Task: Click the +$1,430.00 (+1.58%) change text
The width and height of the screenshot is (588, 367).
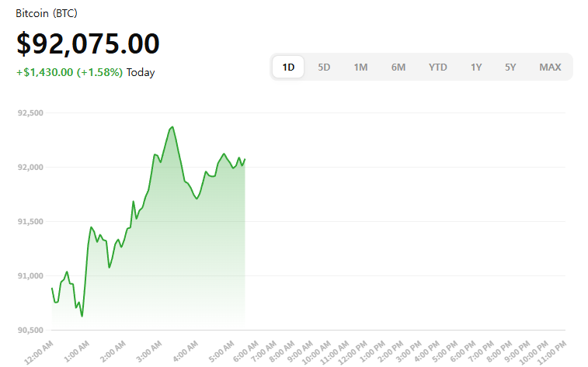Action: pyautogui.click(x=69, y=73)
